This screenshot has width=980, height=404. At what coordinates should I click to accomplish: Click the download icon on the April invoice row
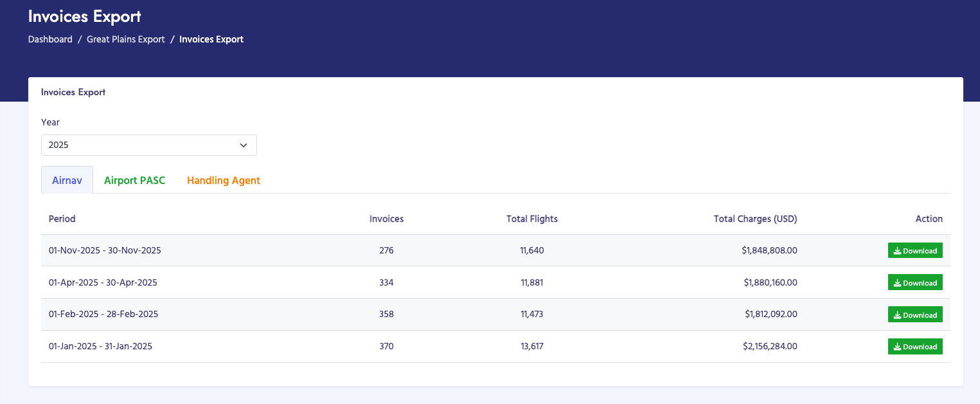897,282
